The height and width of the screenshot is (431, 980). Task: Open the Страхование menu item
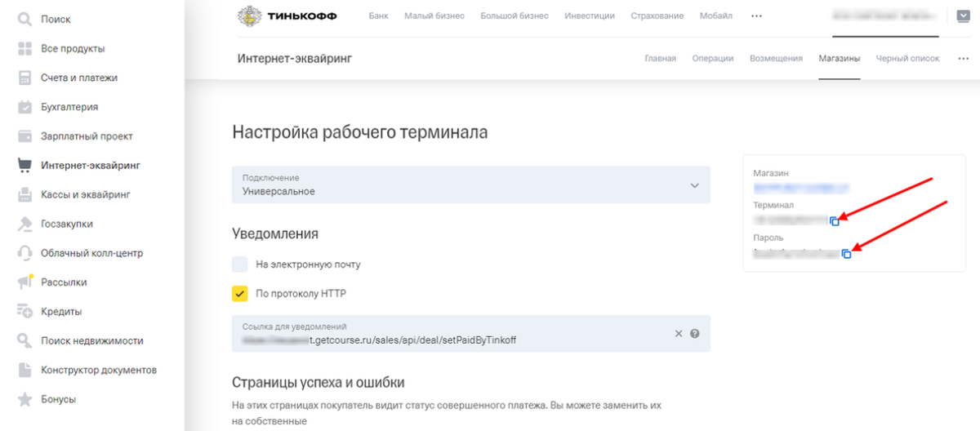click(657, 16)
